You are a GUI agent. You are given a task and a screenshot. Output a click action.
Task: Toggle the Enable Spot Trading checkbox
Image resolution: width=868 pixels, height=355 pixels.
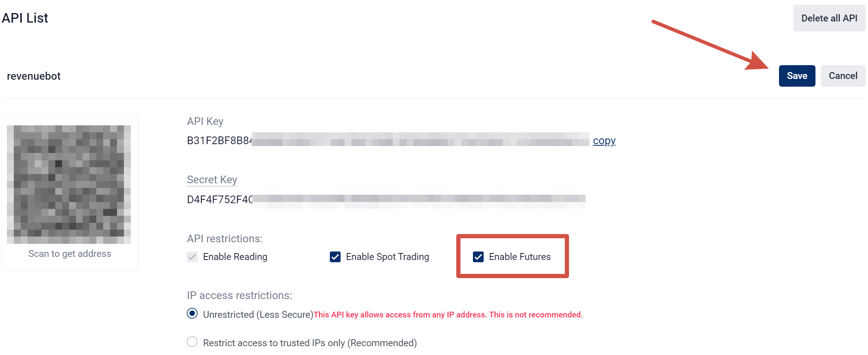(335, 257)
